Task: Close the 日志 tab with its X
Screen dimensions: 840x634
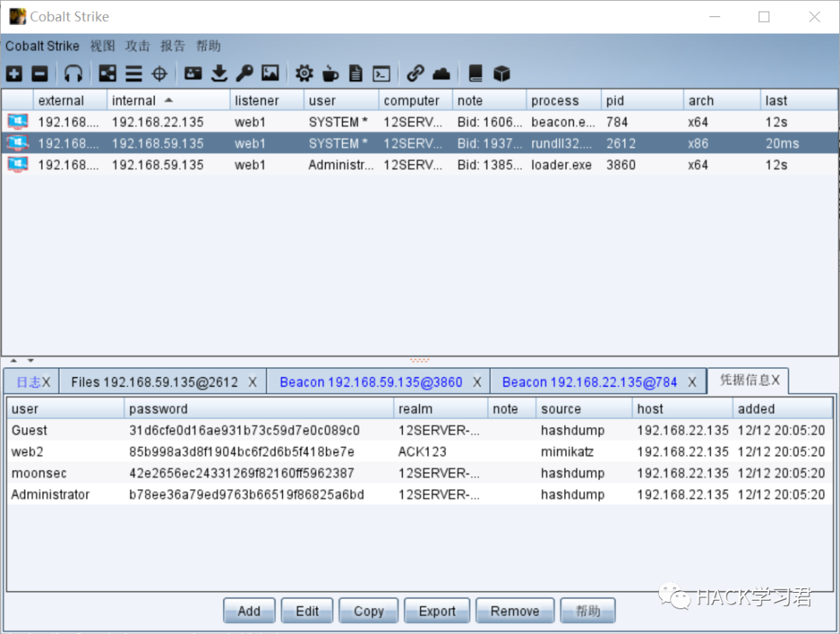Action: (46, 382)
